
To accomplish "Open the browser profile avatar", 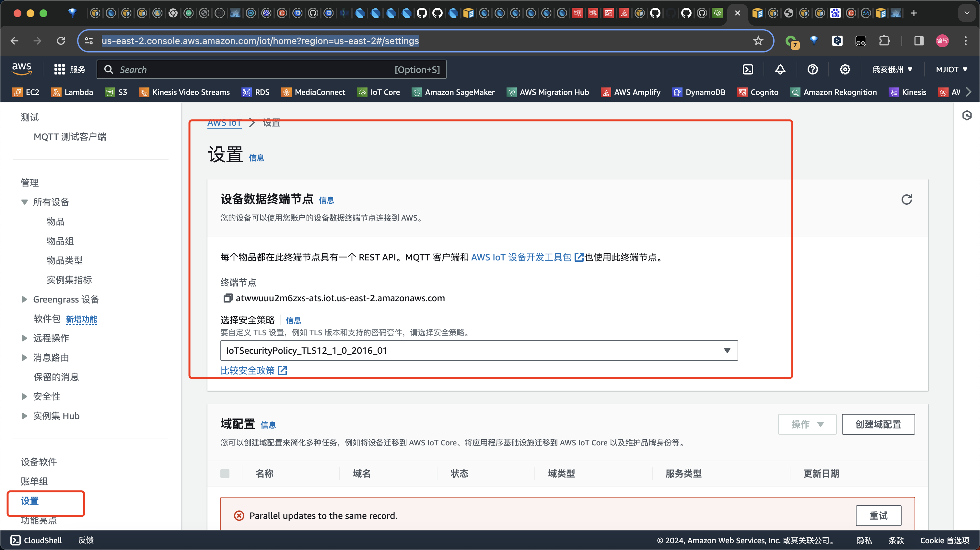I will 942,41.
